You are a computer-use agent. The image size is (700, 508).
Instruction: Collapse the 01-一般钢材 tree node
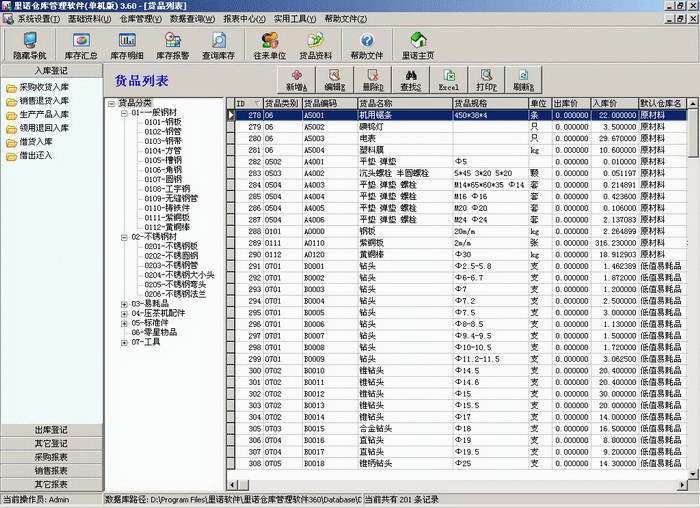(124, 113)
